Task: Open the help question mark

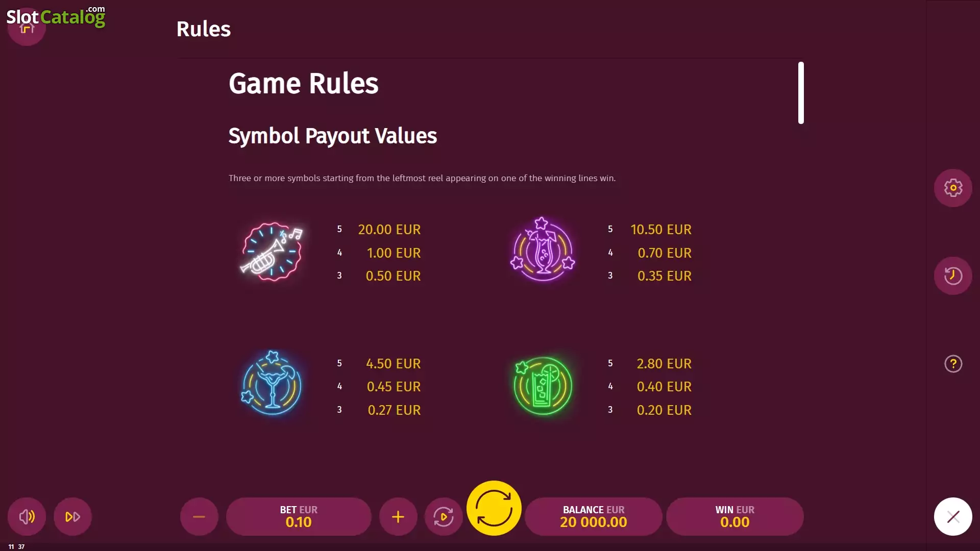Action: point(953,364)
